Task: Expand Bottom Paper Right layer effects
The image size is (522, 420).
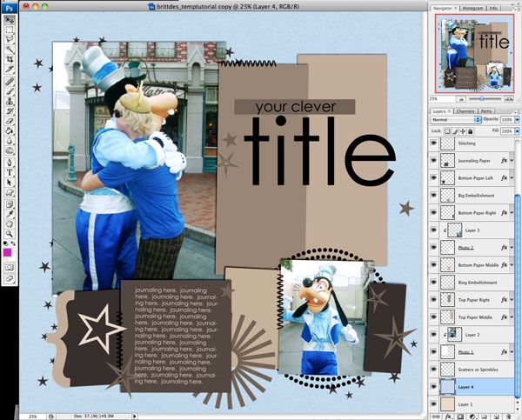Action: [x=512, y=213]
